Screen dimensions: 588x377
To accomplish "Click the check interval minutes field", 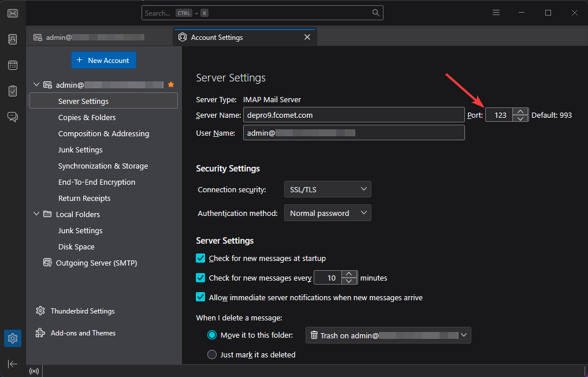I will point(328,278).
